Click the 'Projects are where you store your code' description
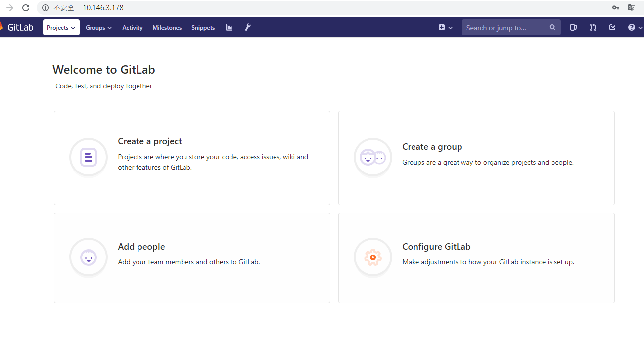 pyautogui.click(x=213, y=162)
